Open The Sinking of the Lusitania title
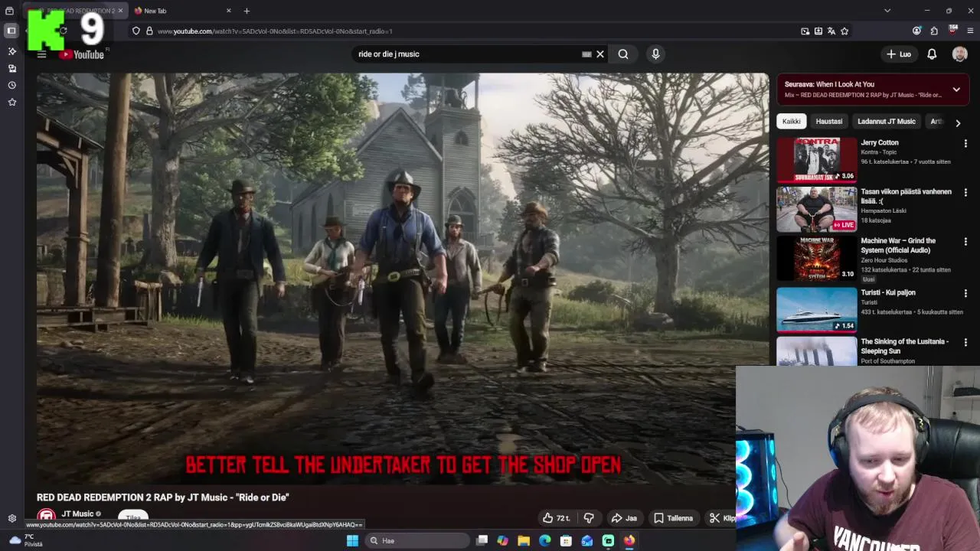Viewport: 980px width, 551px height. coord(905,346)
